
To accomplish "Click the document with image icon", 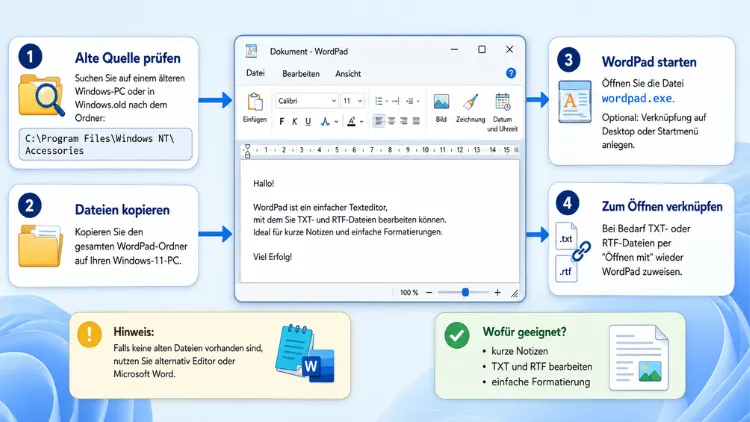I will click(639, 357).
